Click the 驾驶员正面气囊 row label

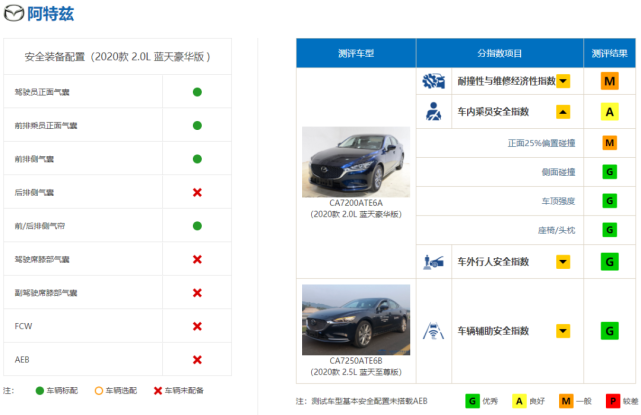click(x=42, y=92)
